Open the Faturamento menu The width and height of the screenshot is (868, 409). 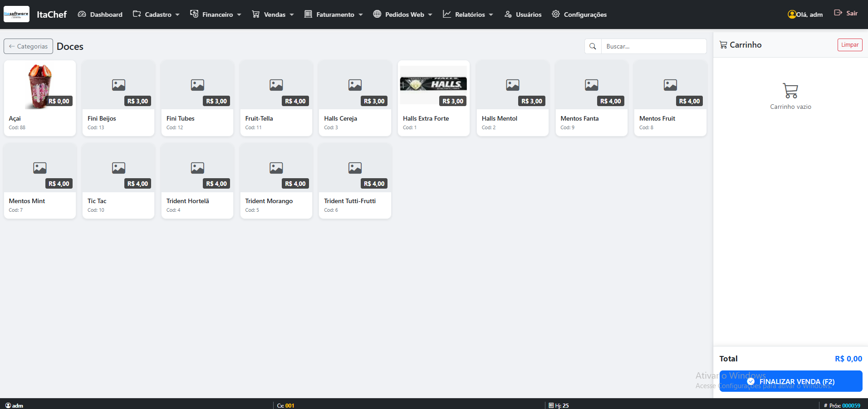click(x=333, y=15)
